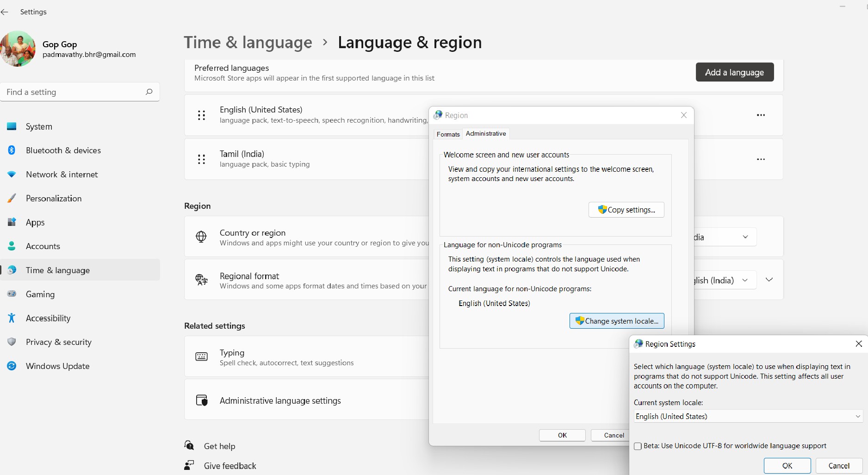
Task: Open Bluetooth & devices settings
Action: pos(80,150)
